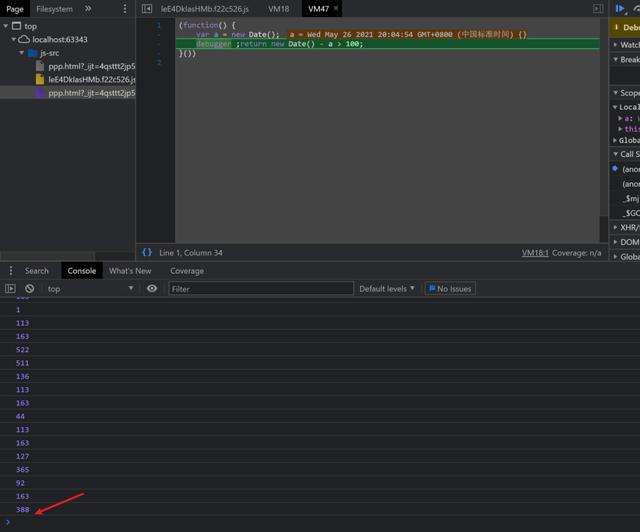Switch to the Page tab
This screenshot has width=640, height=532.
click(15, 9)
